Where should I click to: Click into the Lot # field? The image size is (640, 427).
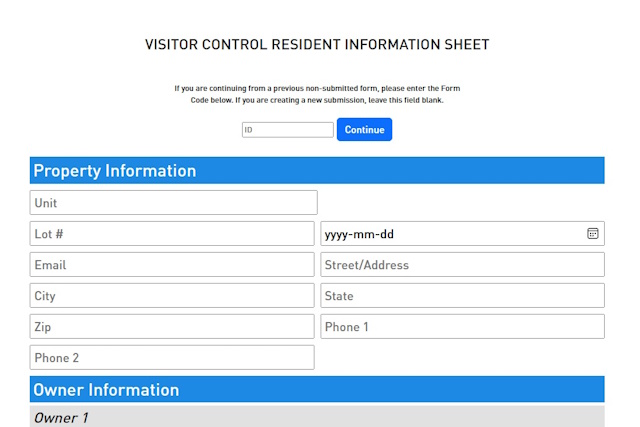pos(172,234)
